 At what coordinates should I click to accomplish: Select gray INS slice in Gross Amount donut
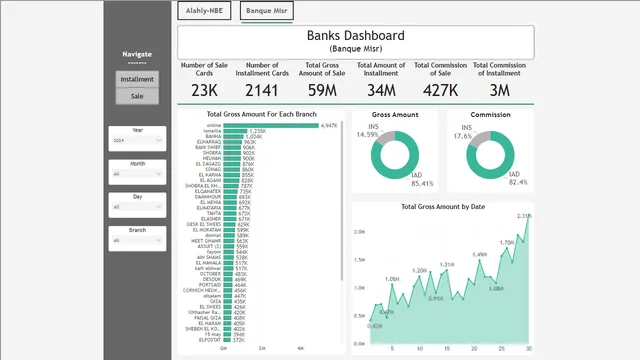point(385,137)
